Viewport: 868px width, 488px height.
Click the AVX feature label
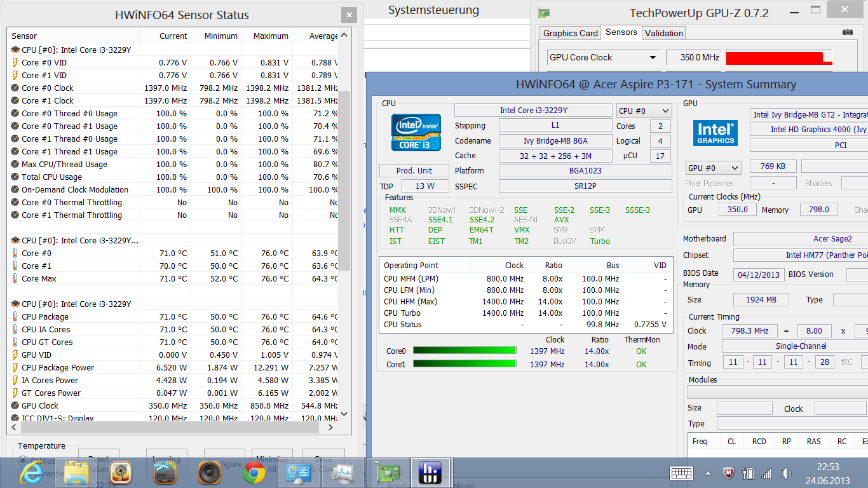(562, 219)
